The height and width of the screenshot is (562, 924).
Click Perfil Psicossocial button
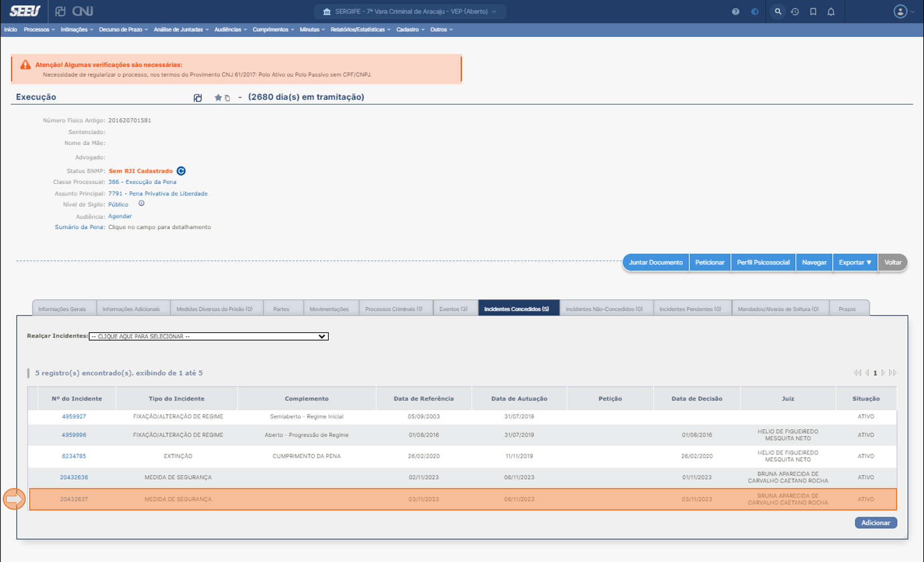[x=763, y=262]
